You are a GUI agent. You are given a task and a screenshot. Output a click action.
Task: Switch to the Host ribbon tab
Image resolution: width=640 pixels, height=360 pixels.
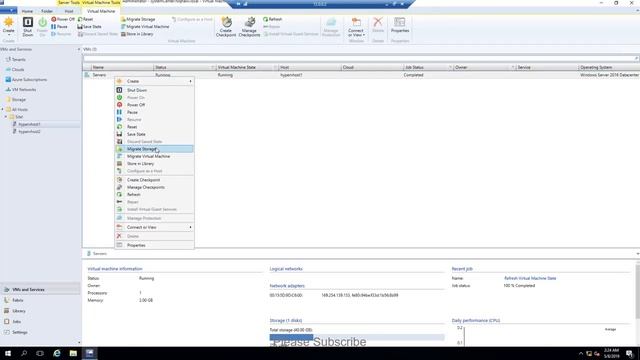(69, 11)
